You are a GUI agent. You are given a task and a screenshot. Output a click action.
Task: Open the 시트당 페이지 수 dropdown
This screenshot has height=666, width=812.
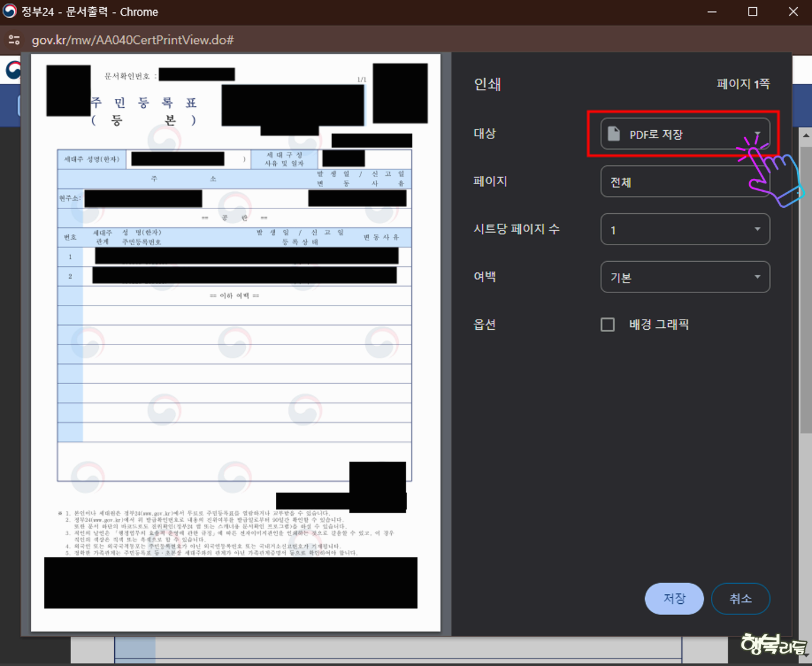click(685, 230)
